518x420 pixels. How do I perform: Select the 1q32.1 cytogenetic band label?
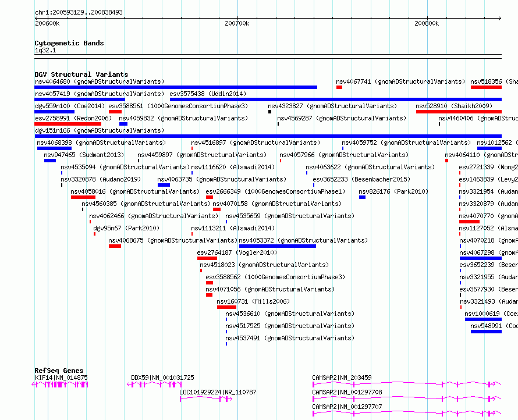(45, 51)
